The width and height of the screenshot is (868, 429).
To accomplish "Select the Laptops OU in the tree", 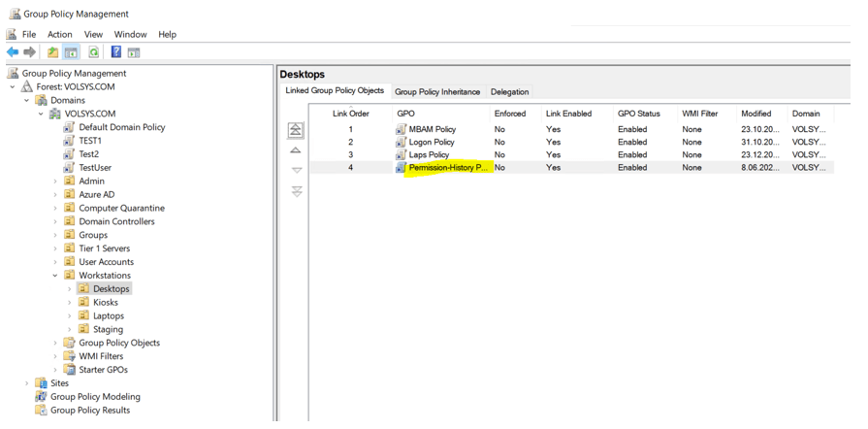I will tap(108, 315).
